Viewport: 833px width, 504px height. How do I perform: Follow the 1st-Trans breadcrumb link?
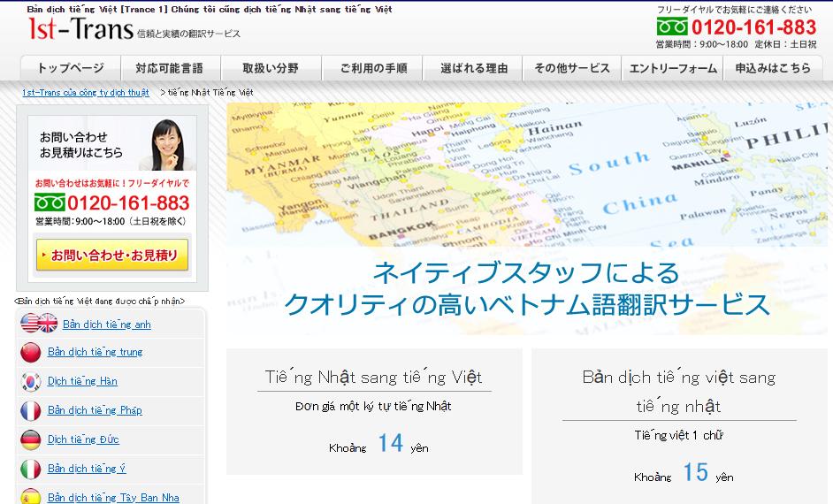[86, 93]
